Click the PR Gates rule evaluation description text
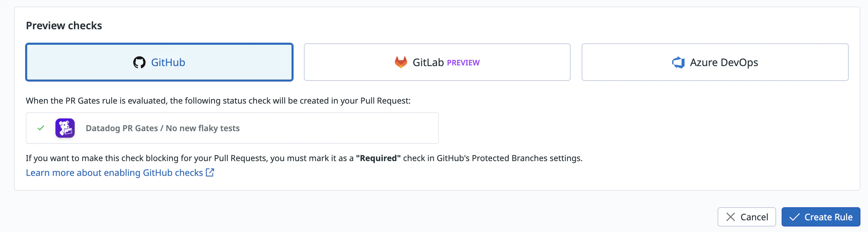 click(x=218, y=101)
